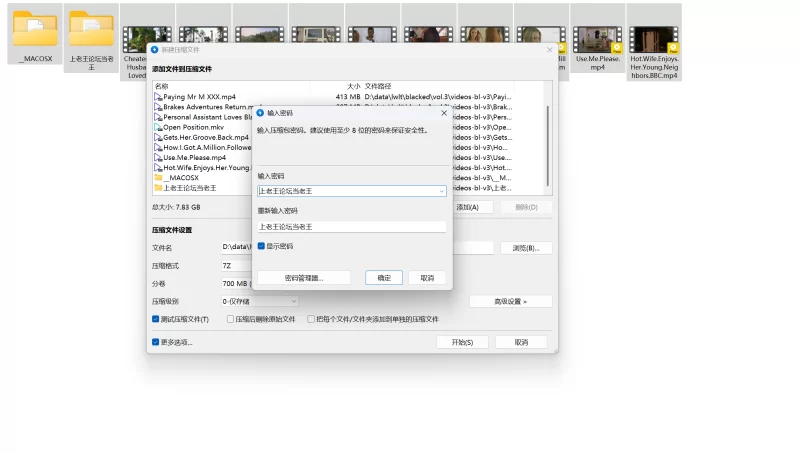This screenshot has width=800, height=453.
Task: Click the path ending in \Gets...
Action: 482,137
